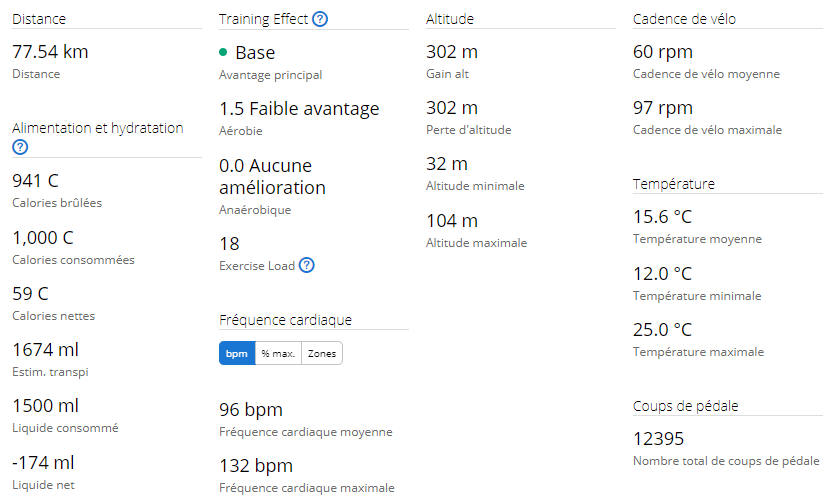Viewport: 836px width, 502px height.
Task: Open the Exercise Load help tooltip icon
Action: click(x=307, y=265)
